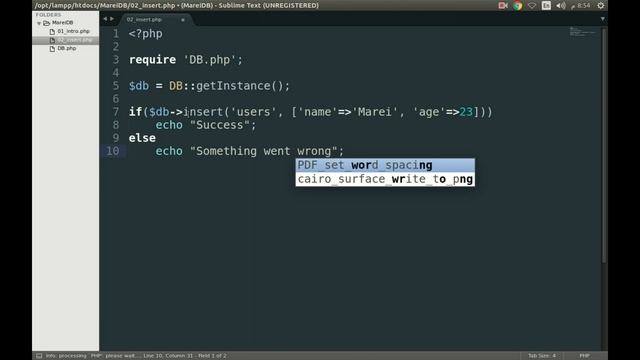Toggle the side bar panel icon in status bar
Image resolution: width=640 pixels, height=360 pixels.
(x=39, y=356)
